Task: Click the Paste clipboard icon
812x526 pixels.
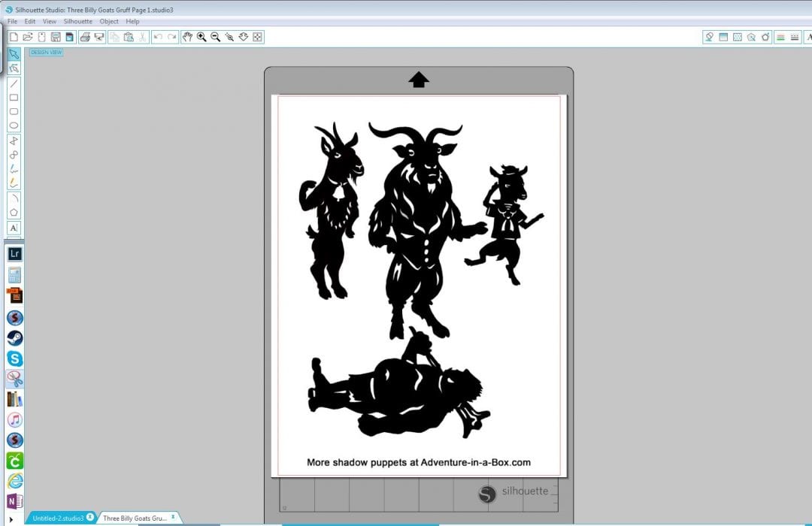Action: pos(129,37)
